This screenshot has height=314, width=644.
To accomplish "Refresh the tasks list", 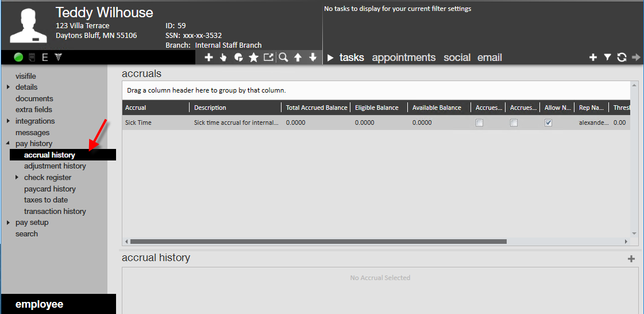I will [x=622, y=58].
